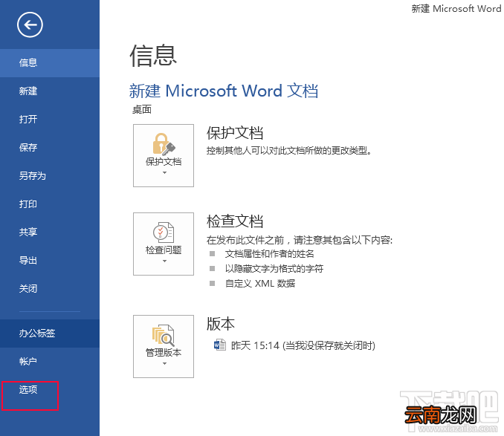Click the large 信息 page heading

pos(153,56)
